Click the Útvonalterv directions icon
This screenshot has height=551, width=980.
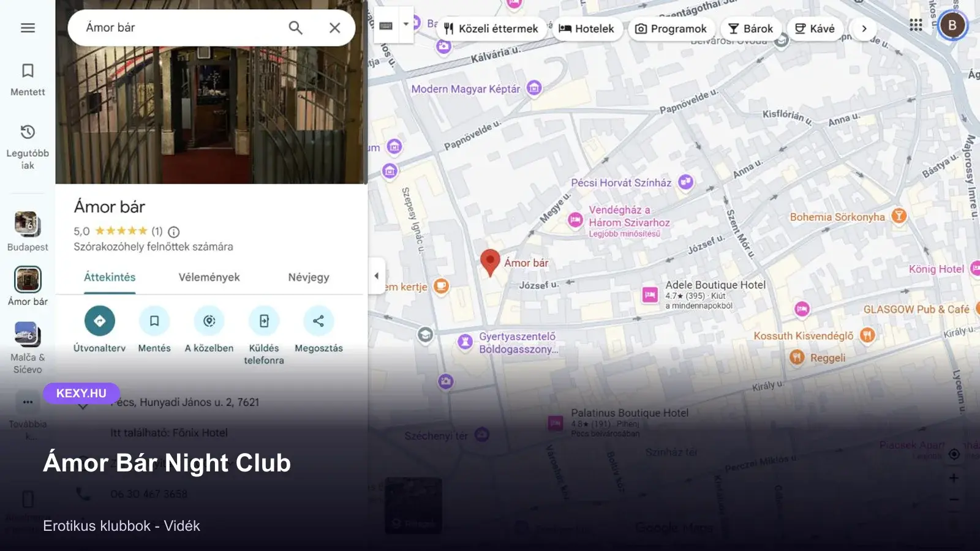pos(100,321)
